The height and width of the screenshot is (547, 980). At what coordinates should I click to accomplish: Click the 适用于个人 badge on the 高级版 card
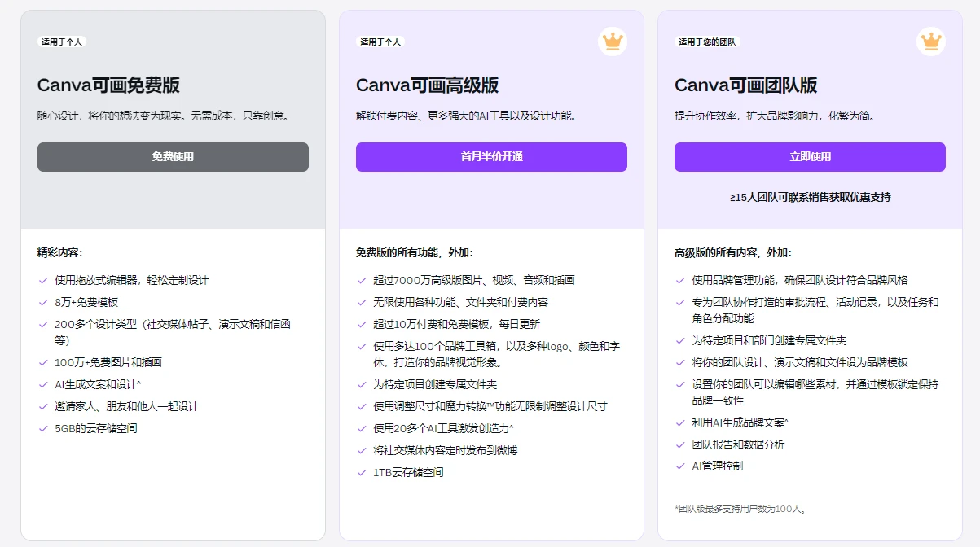click(x=380, y=42)
